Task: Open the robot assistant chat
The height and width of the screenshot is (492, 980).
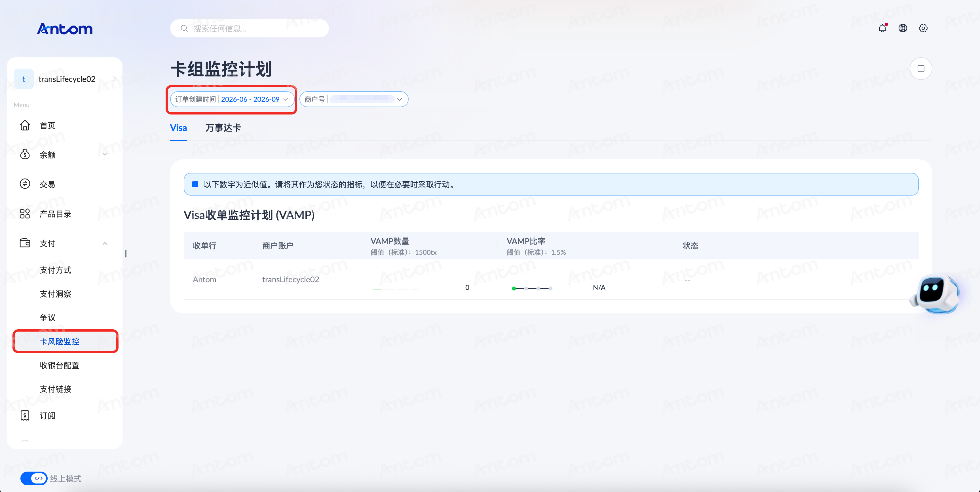Action: pyautogui.click(x=935, y=294)
